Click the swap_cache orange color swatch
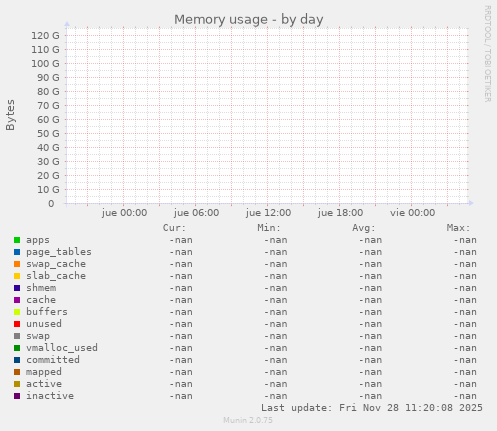This screenshot has height=431, width=497. coord(17,264)
